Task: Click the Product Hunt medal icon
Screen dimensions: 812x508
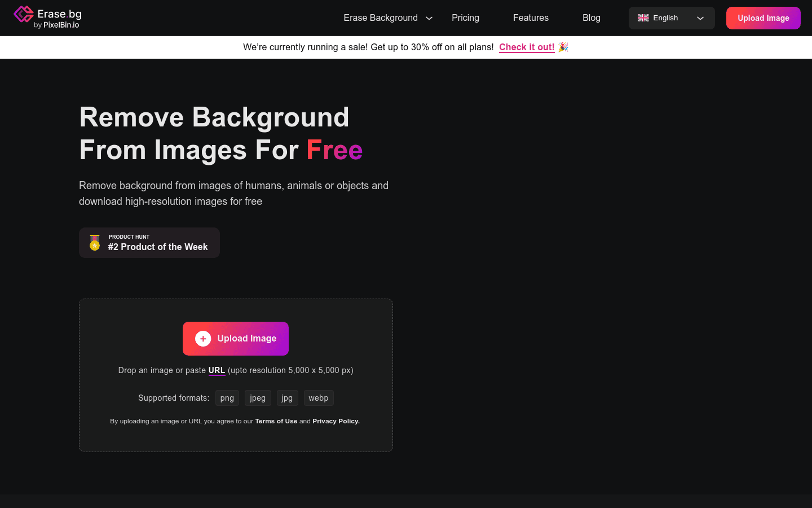Action: [x=95, y=243]
